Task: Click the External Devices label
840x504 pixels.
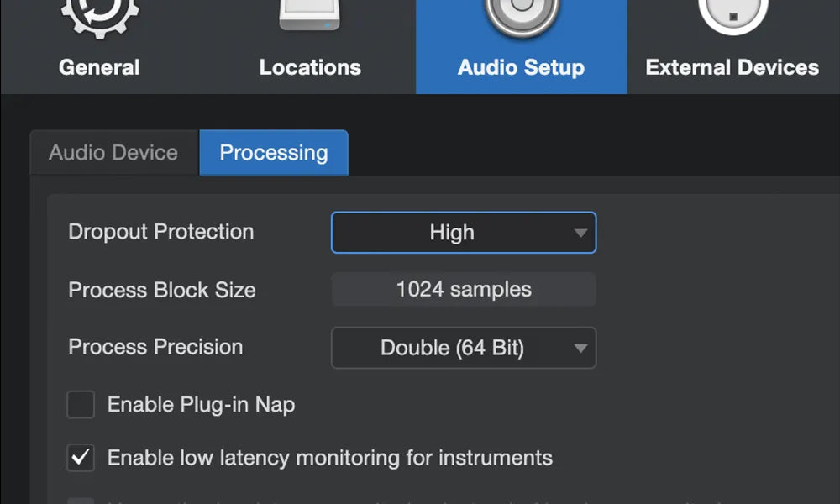Action: (731, 67)
